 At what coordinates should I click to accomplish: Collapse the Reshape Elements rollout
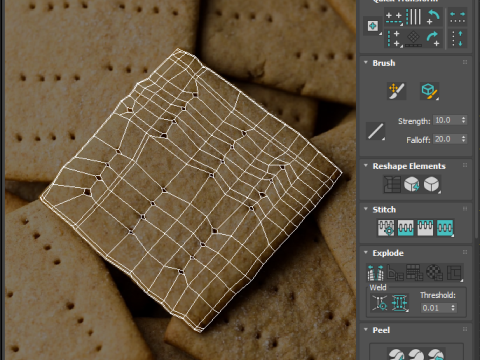tap(366, 166)
